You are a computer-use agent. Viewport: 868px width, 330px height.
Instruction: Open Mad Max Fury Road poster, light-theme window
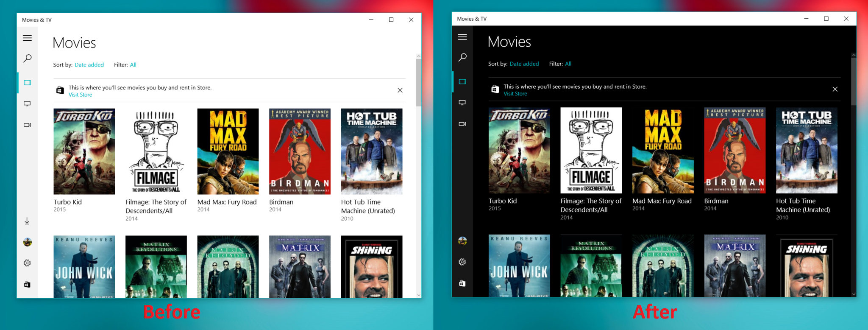(x=228, y=151)
